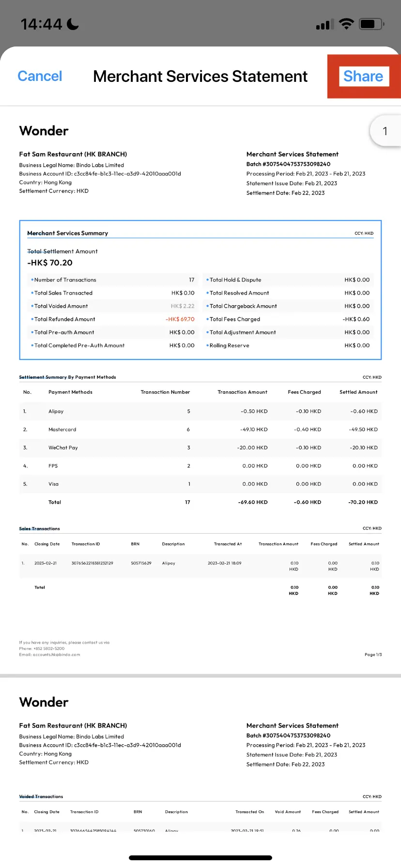
Task: Select the 2023-02-21 18:09 transacted time
Action: [x=225, y=563]
